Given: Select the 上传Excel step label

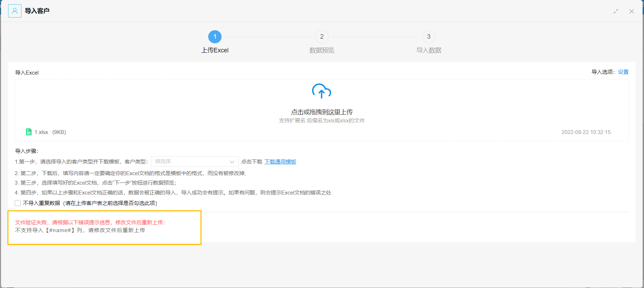Looking at the screenshot, I should pos(215,50).
